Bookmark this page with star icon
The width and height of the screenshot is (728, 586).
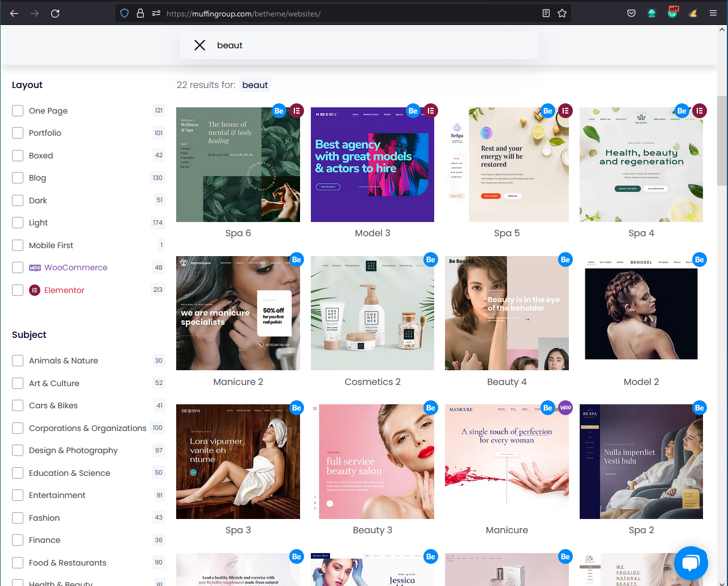[562, 13]
